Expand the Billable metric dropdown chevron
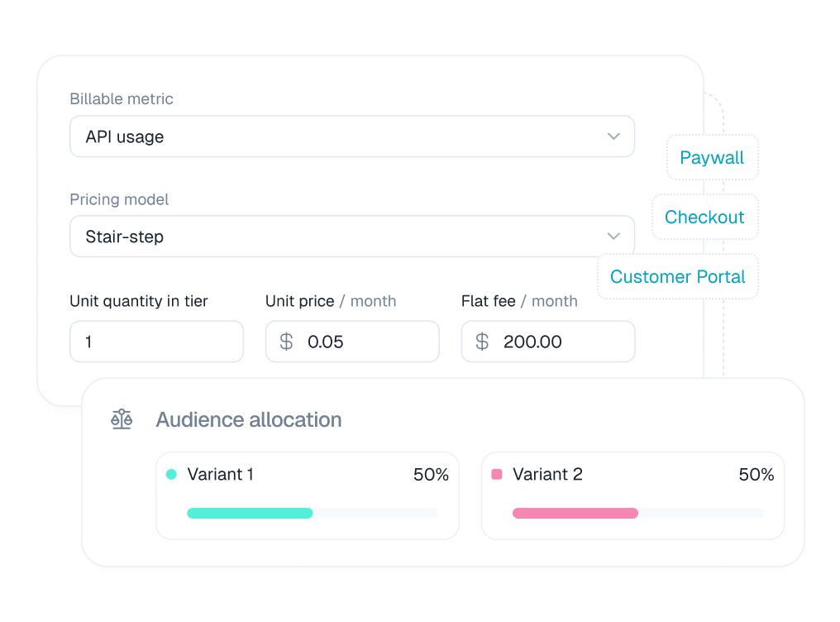Viewport: 840px width, 622px height. (x=613, y=136)
